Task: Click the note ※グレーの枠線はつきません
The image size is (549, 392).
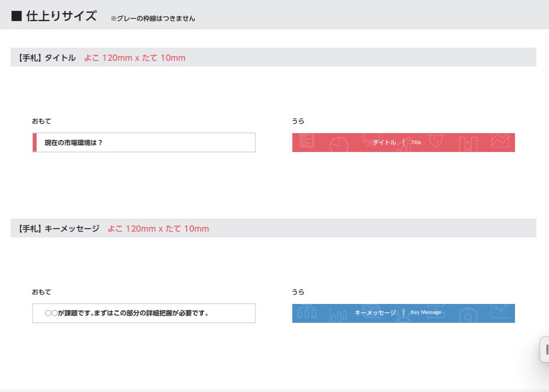Action: (x=153, y=18)
